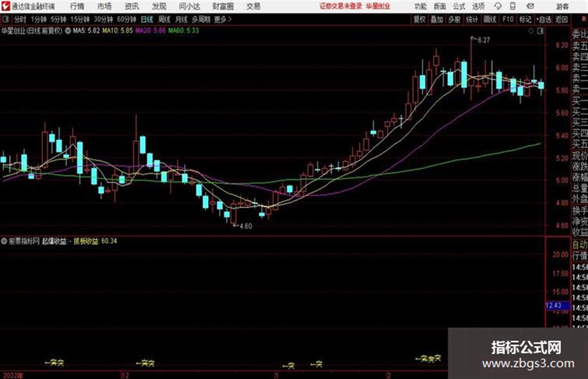This screenshot has width=588, height=379.
Task: Toggle 叠加 overlay on the chart
Action: click(x=437, y=19)
